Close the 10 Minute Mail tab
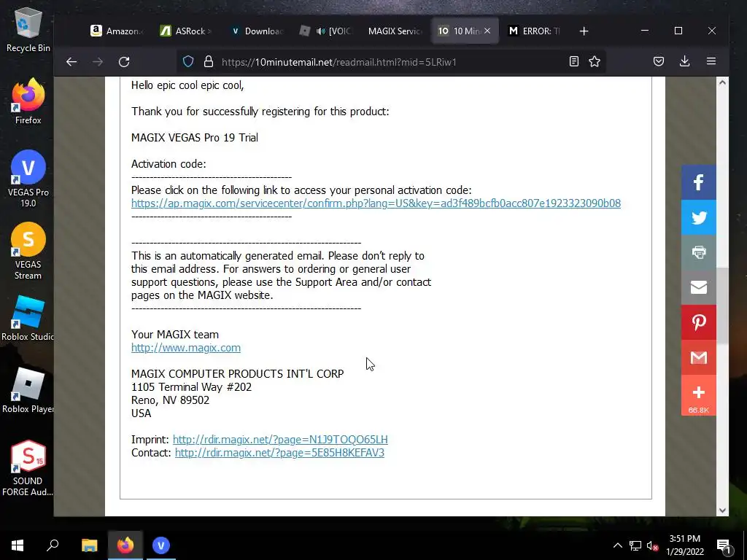Viewport: 747px width, 560px height. coord(487,31)
